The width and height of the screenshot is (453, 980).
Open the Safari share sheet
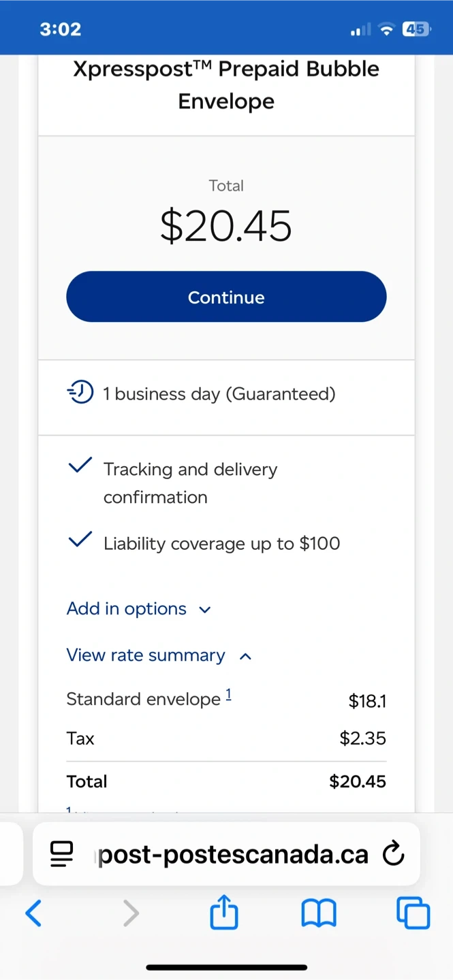point(224,913)
